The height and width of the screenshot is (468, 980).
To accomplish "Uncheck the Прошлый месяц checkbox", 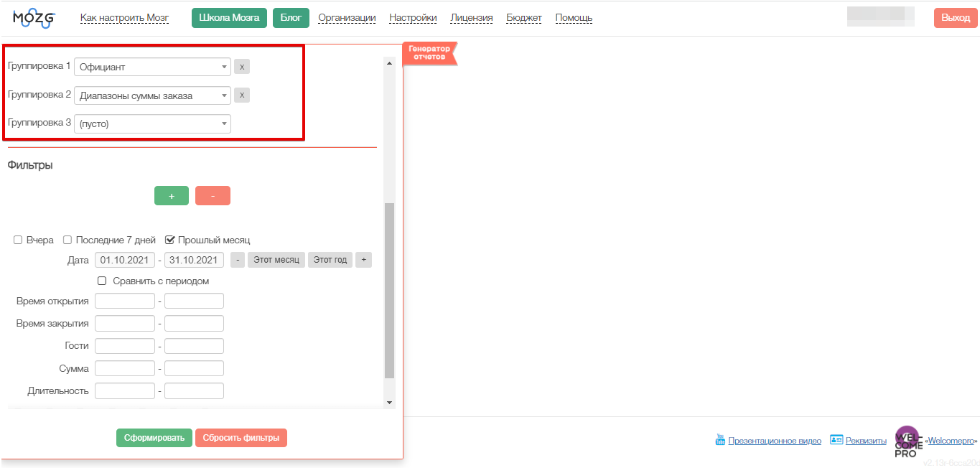I will [170, 240].
